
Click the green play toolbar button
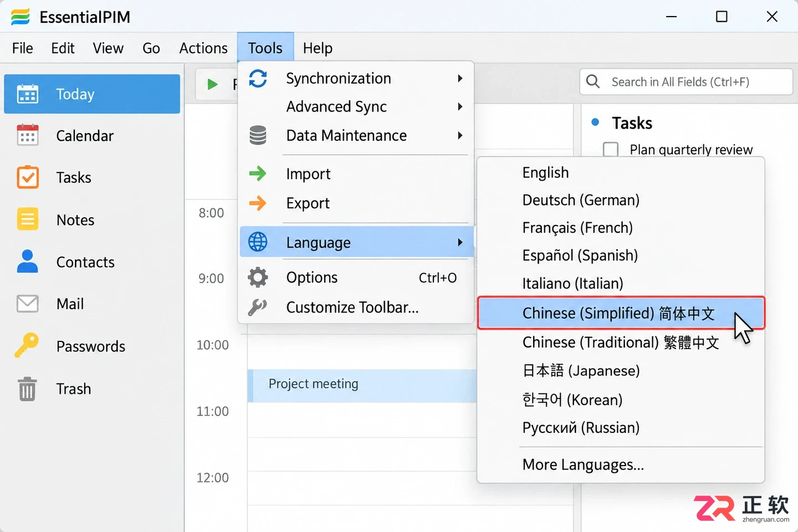212,84
